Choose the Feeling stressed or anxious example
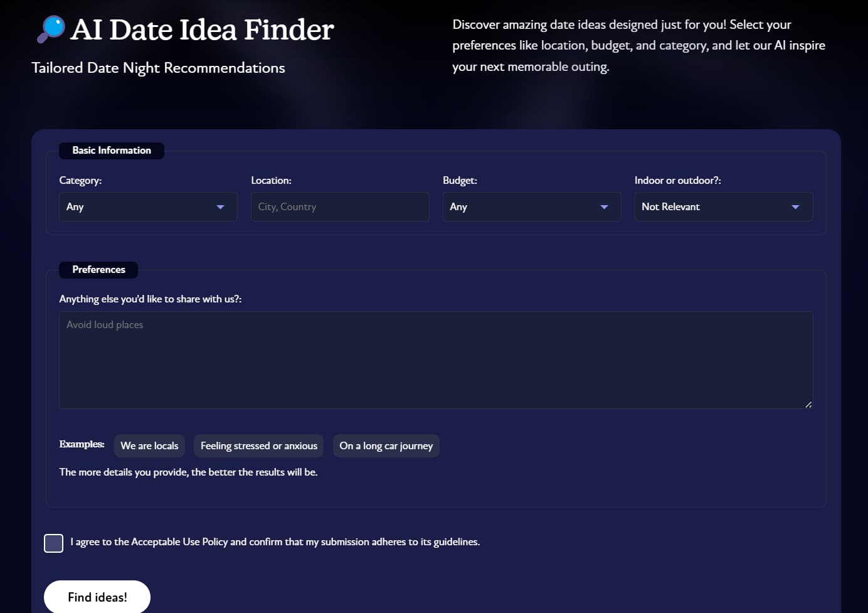This screenshot has width=868, height=613. click(259, 445)
